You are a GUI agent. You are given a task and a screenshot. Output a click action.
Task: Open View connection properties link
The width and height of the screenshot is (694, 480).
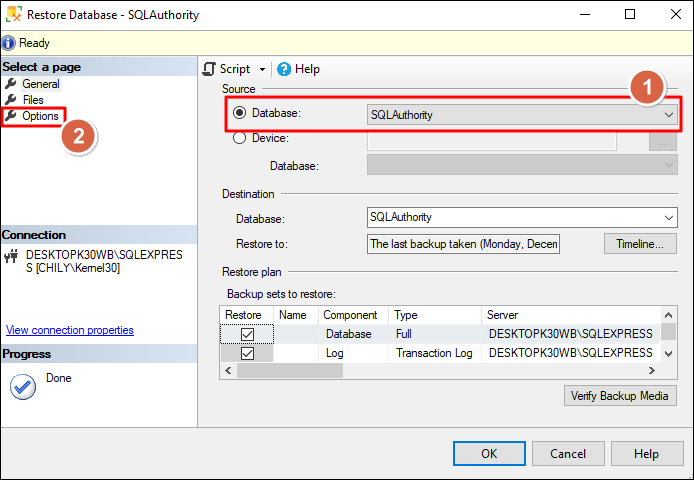click(69, 330)
